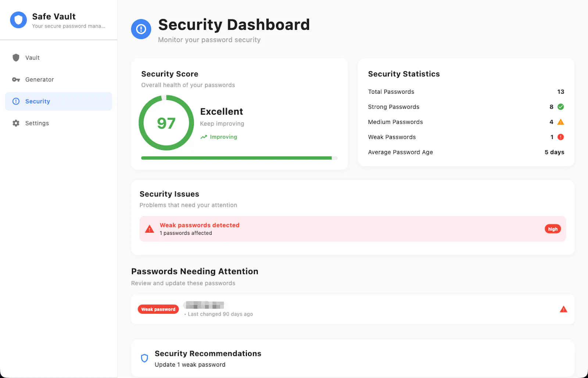Image resolution: width=588 pixels, height=378 pixels.
Task: Click the green Improving trend arrow icon
Action: [204, 137]
